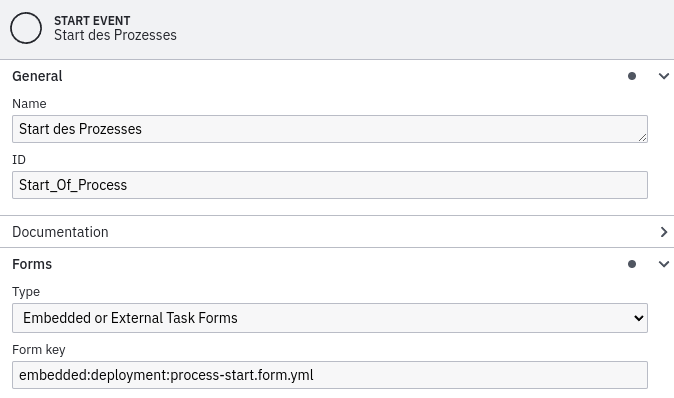674x398 pixels.
Task: Collapse the General section via its chevron
Action: click(663, 76)
